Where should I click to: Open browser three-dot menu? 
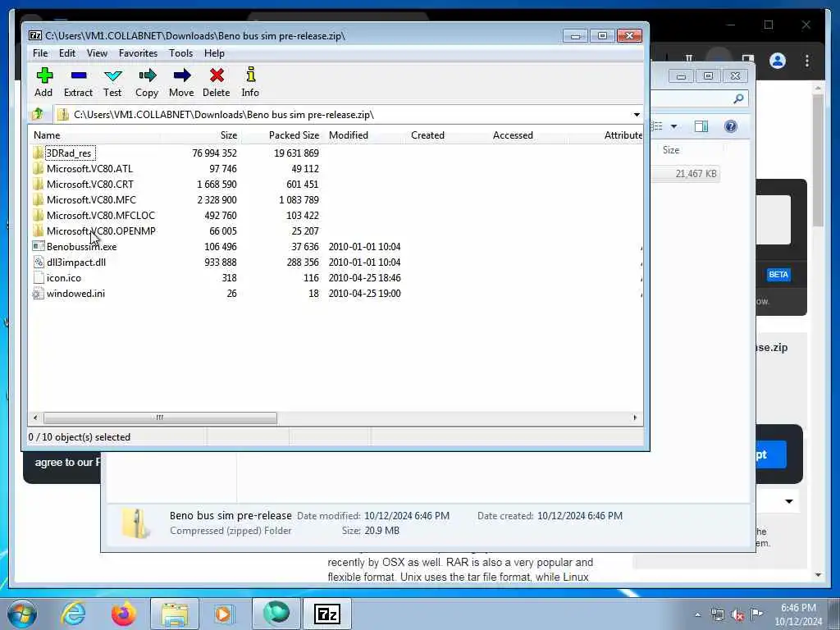[807, 61]
